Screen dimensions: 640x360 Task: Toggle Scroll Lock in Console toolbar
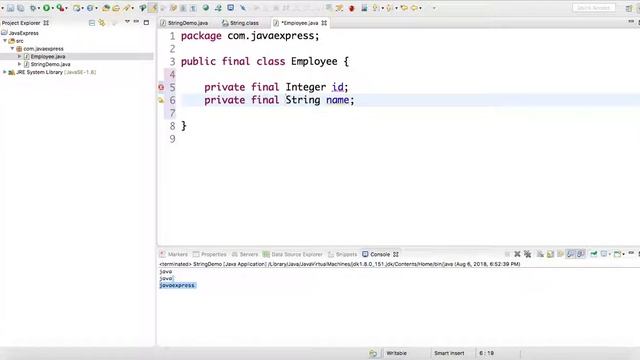coord(550,254)
